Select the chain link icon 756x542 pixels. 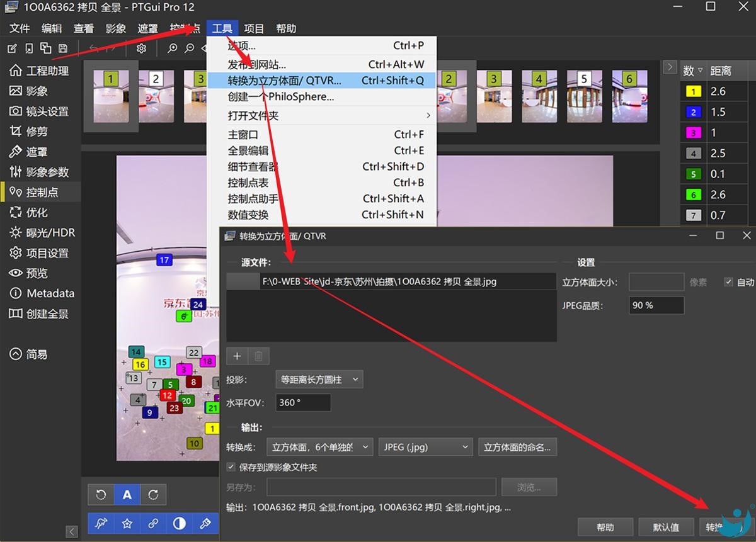pyautogui.click(x=152, y=523)
